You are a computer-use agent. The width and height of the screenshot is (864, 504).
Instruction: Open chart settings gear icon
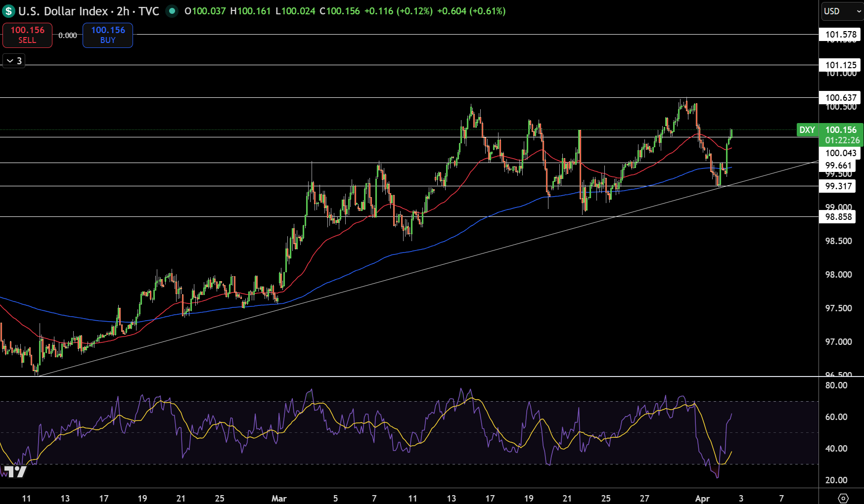(x=844, y=498)
